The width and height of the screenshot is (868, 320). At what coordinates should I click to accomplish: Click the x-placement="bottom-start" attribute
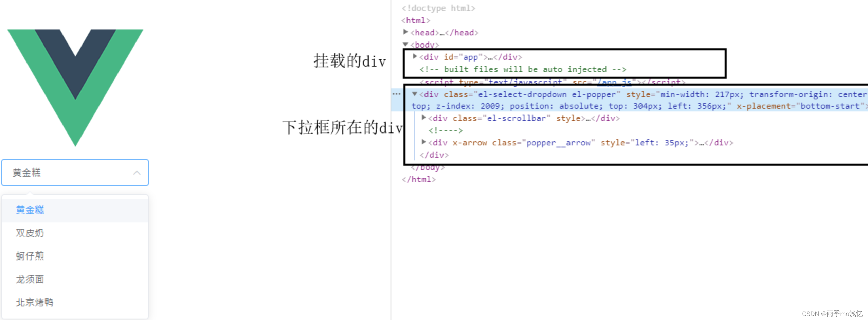tap(800, 106)
